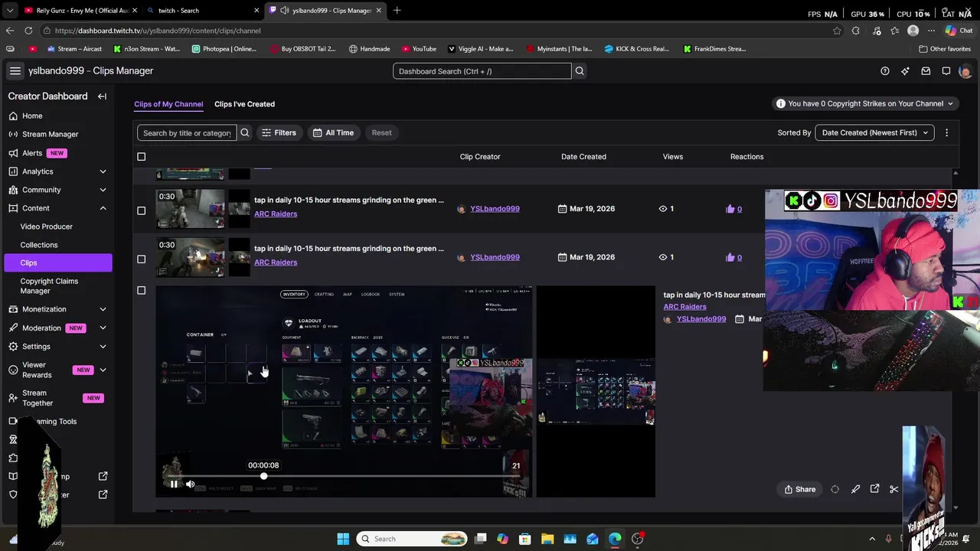Open the Windows Start button

click(343, 539)
